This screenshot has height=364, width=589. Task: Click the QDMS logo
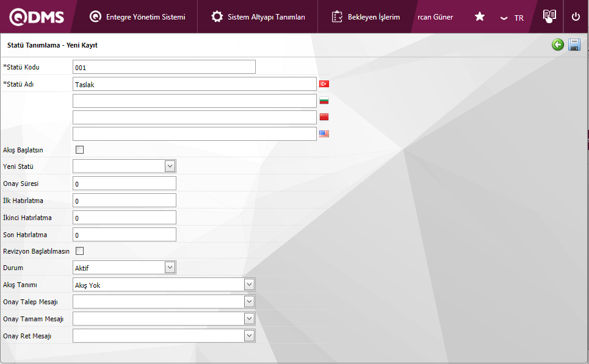[x=37, y=17]
